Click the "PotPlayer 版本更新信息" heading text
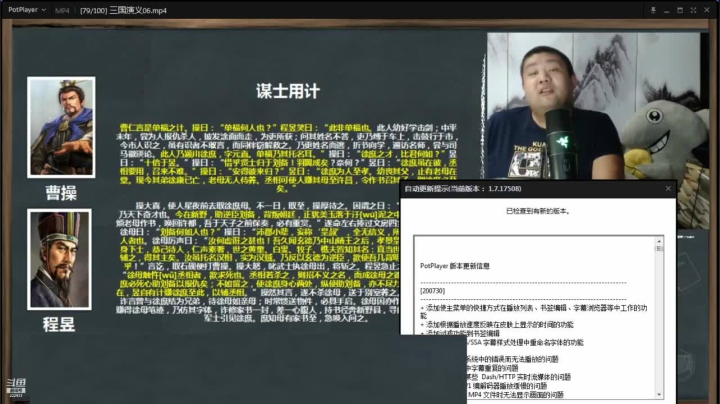 (455, 266)
